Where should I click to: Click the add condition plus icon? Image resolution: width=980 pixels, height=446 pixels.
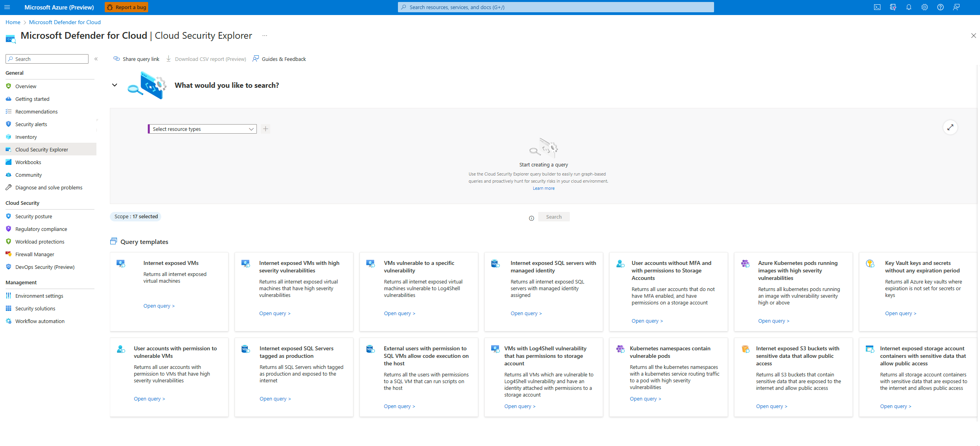pyautogui.click(x=265, y=129)
